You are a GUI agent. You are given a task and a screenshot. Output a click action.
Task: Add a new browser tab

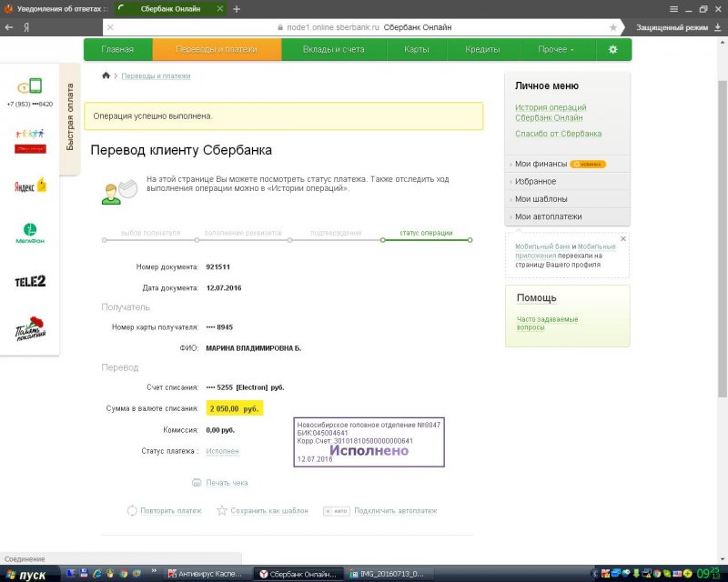point(237,9)
